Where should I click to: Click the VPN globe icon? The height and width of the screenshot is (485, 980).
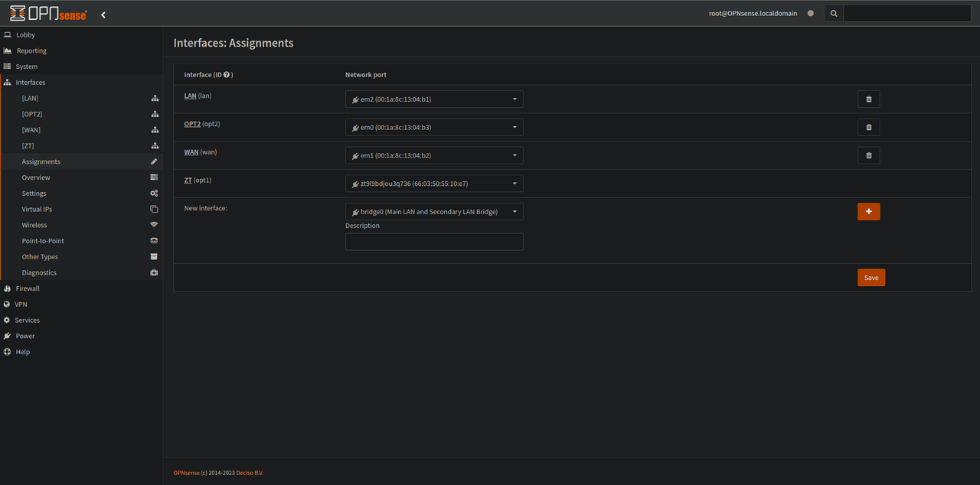pos(8,304)
